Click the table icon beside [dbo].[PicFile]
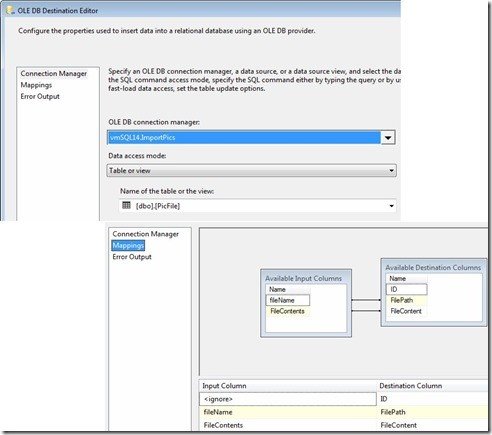Viewport: 492px width, 435px height. pos(126,205)
